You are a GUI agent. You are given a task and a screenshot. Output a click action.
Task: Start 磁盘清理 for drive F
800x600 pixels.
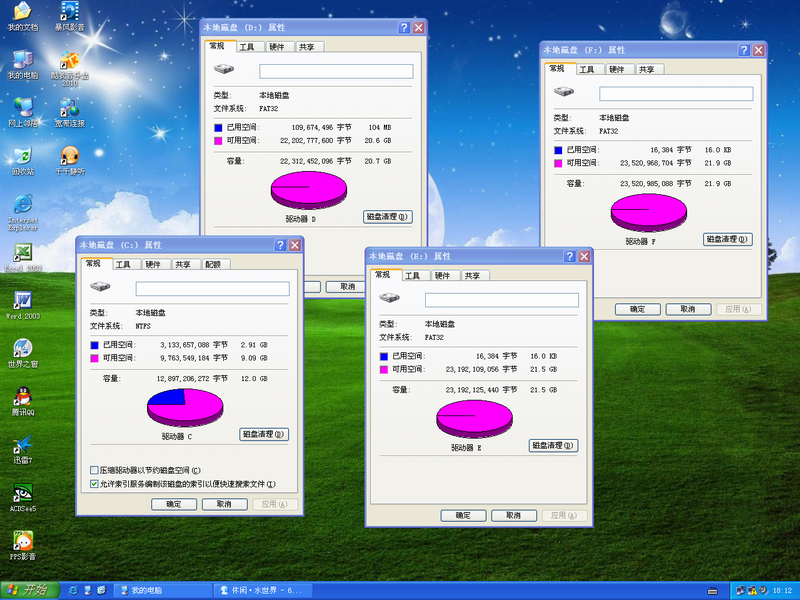(x=728, y=239)
